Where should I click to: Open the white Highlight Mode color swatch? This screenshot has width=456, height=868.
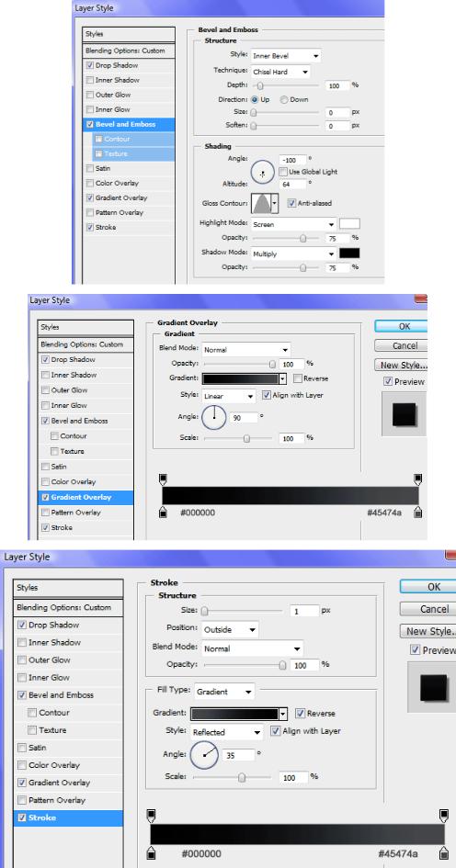(349, 224)
